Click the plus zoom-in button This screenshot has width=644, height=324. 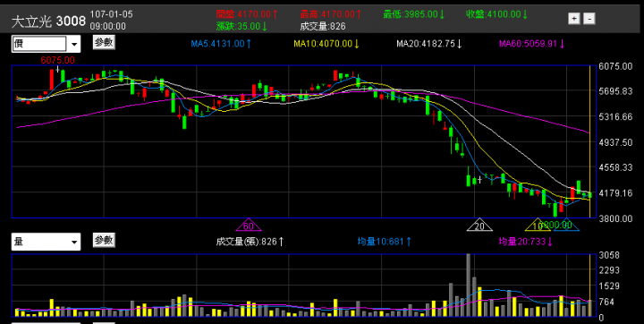pyautogui.click(x=573, y=19)
